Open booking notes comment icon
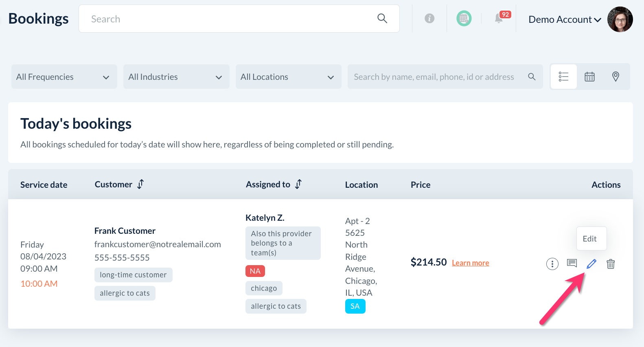Image resolution: width=644 pixels, height=347 pixels. tap(572, 263)
